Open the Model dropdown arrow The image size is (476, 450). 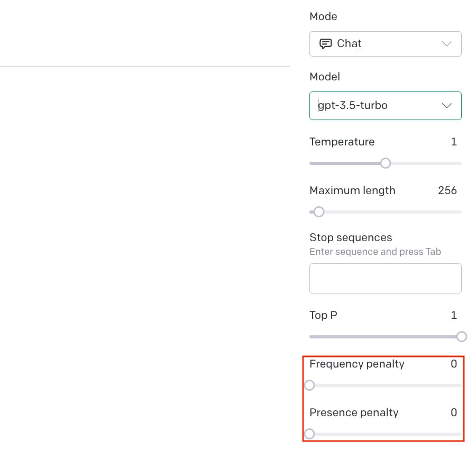pyautogui.click(x=446, y=106)
